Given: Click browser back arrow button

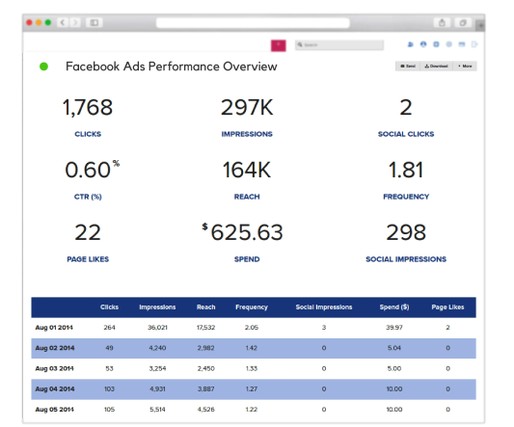Looking at the screenshot, I should 62,22.
